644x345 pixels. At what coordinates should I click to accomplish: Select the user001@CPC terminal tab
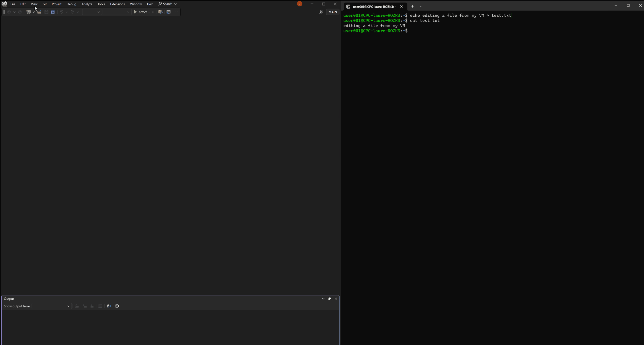coord(373,6)
